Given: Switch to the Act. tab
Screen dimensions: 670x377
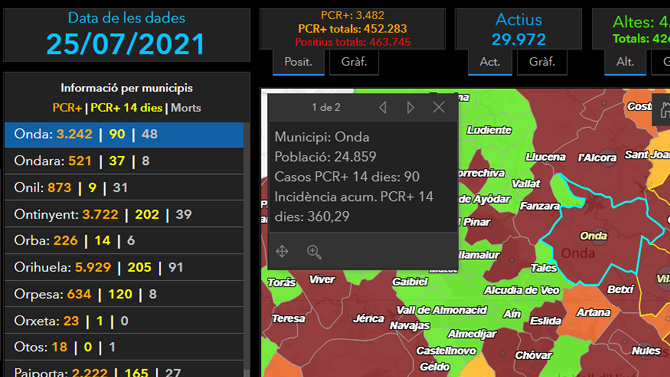Looking at the screenshot, I should (490, 62).
